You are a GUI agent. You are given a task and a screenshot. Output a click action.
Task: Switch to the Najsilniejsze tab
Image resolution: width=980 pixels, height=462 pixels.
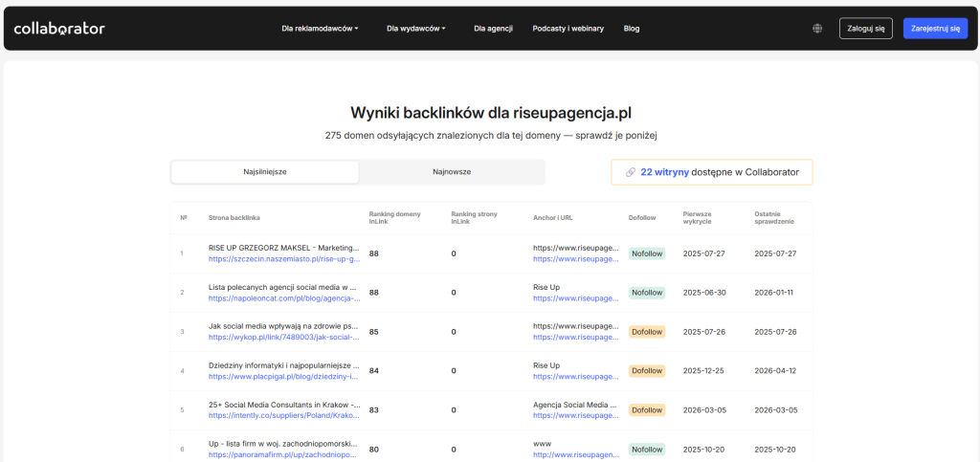pos(265,171)
